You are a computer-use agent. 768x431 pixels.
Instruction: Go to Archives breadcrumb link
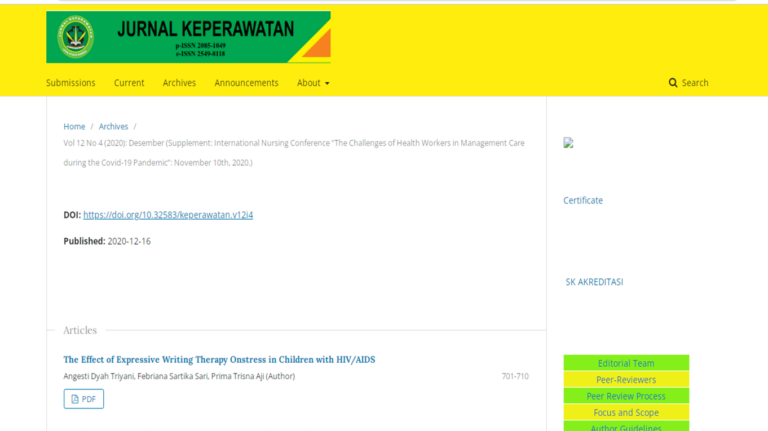(x=113, y=126)
